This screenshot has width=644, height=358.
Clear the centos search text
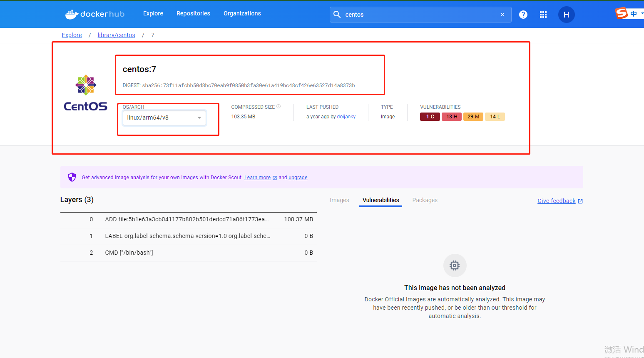[x=502, y=15]
